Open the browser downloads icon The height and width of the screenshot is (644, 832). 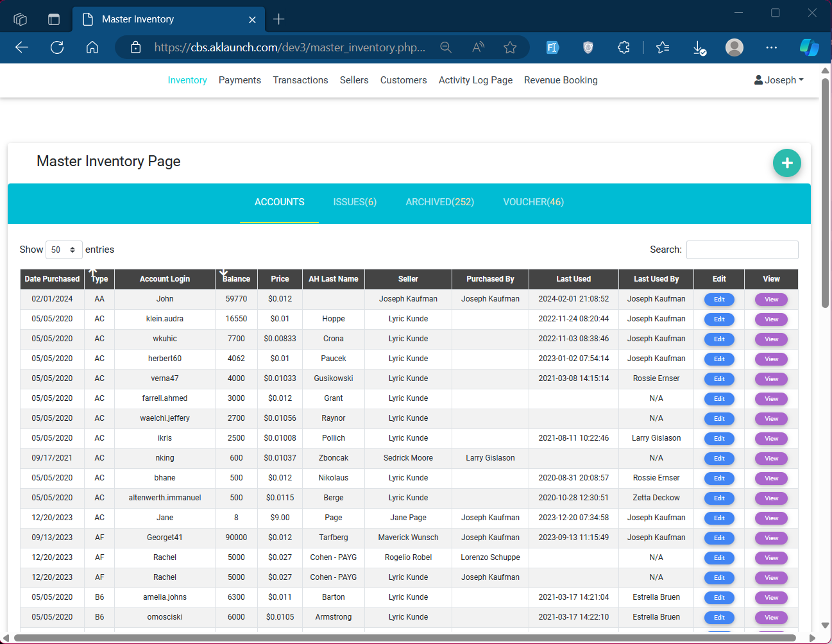pos(699,47)
